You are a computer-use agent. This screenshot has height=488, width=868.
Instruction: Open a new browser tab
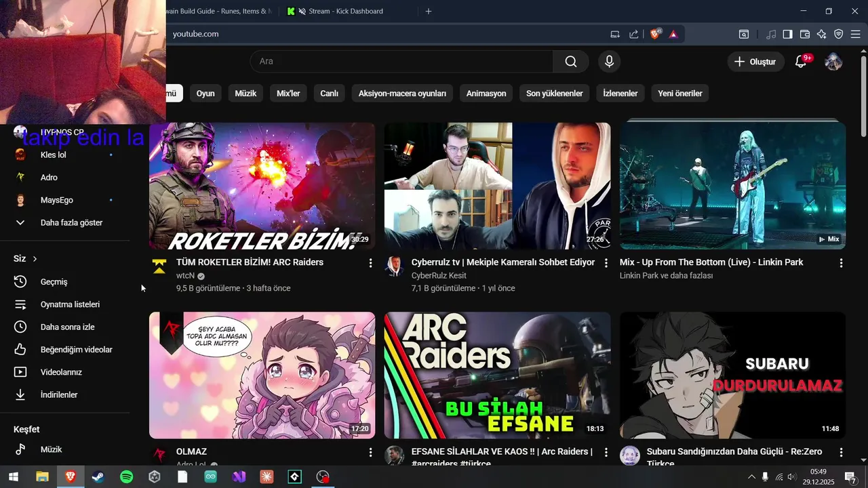tap(428, 12)
